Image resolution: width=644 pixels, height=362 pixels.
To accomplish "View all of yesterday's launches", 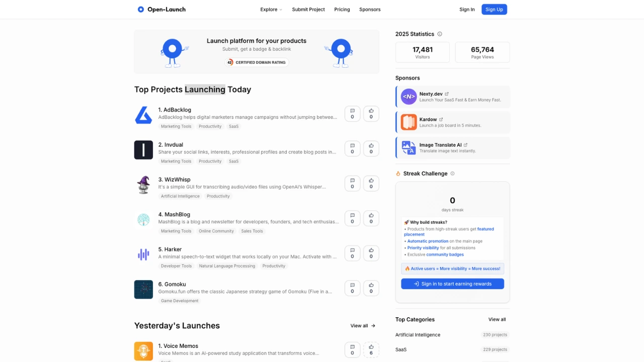I will [363, 326].
